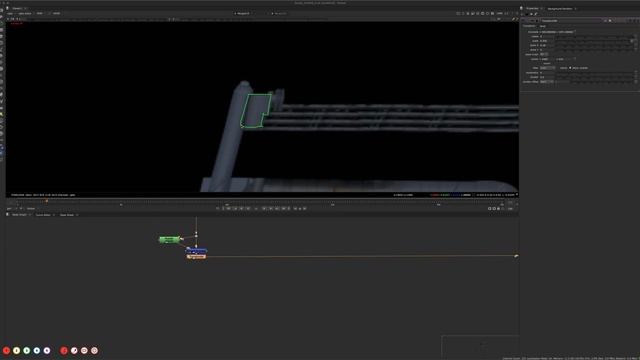Open the viewer B input dropdown
640x360 pixels.
280,13
